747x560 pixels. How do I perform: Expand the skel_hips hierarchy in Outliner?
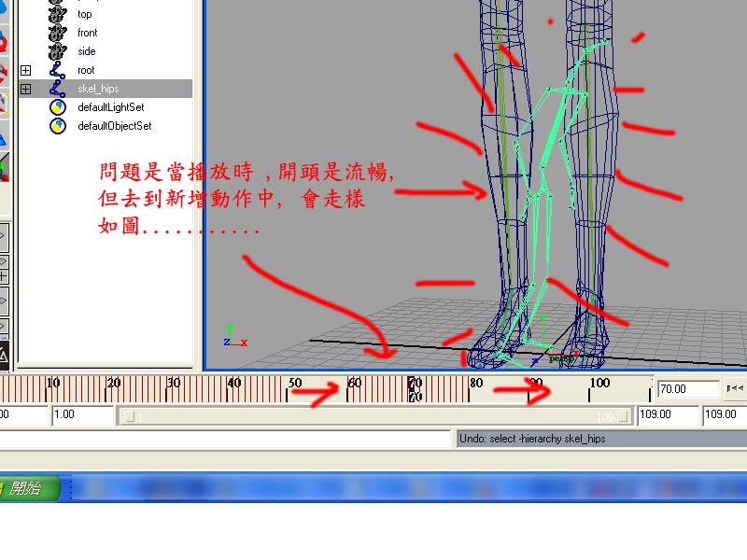pos(26,89)
